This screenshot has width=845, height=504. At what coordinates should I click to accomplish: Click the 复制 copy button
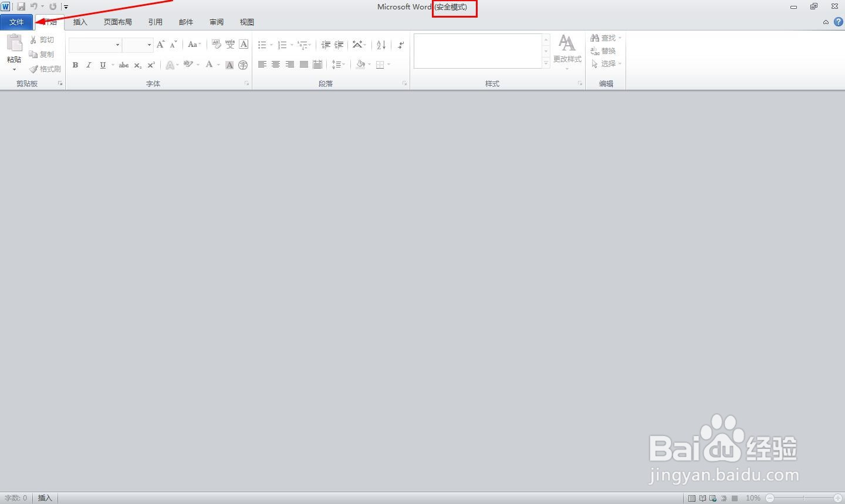point(42,54)
